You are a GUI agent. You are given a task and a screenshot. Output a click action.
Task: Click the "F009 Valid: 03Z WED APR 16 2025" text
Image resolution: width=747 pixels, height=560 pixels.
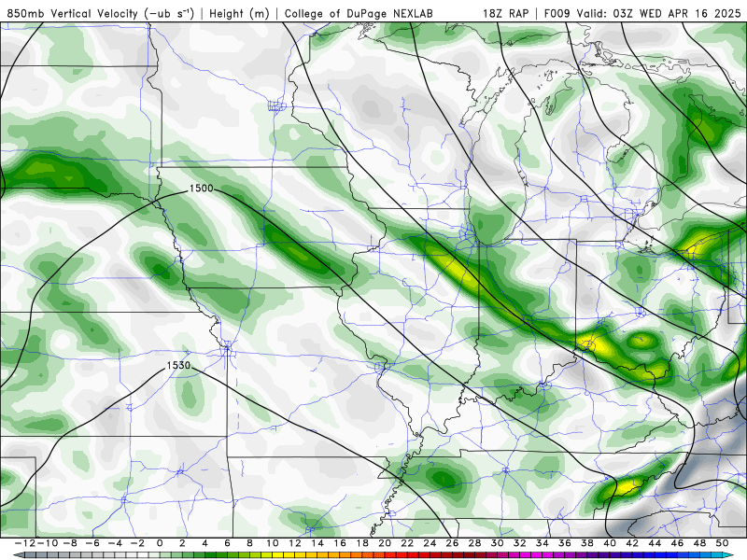click(641, 13)
